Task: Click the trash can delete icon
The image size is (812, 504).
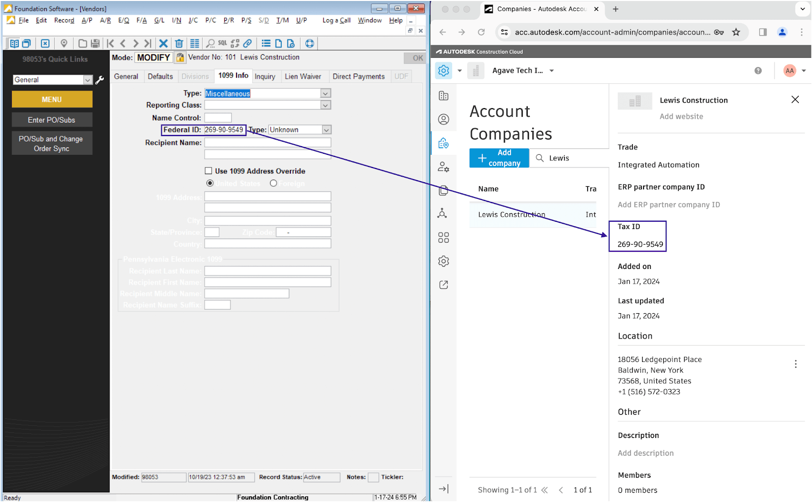Action: coord(179,44)
